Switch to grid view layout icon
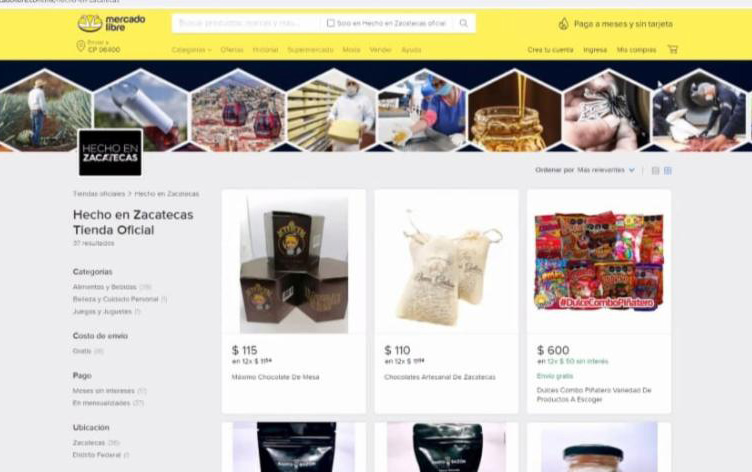The width and height of the screenshot is (752, 472). 668,170
